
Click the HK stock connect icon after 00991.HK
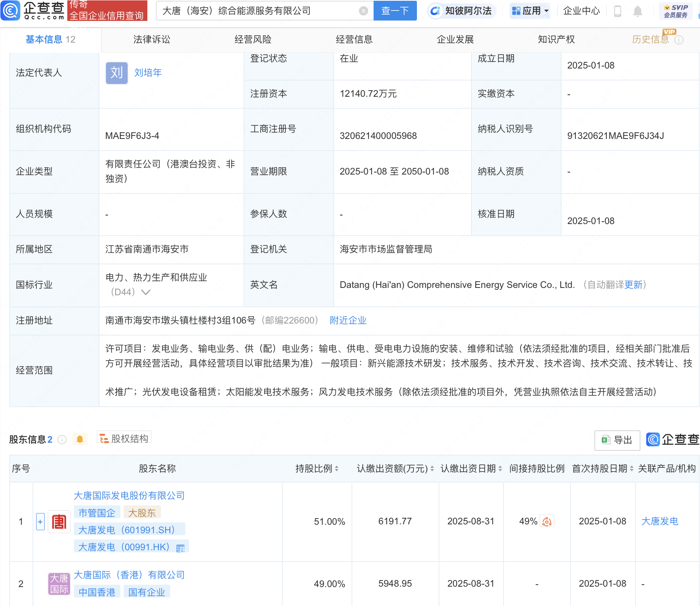click(180, 548)
